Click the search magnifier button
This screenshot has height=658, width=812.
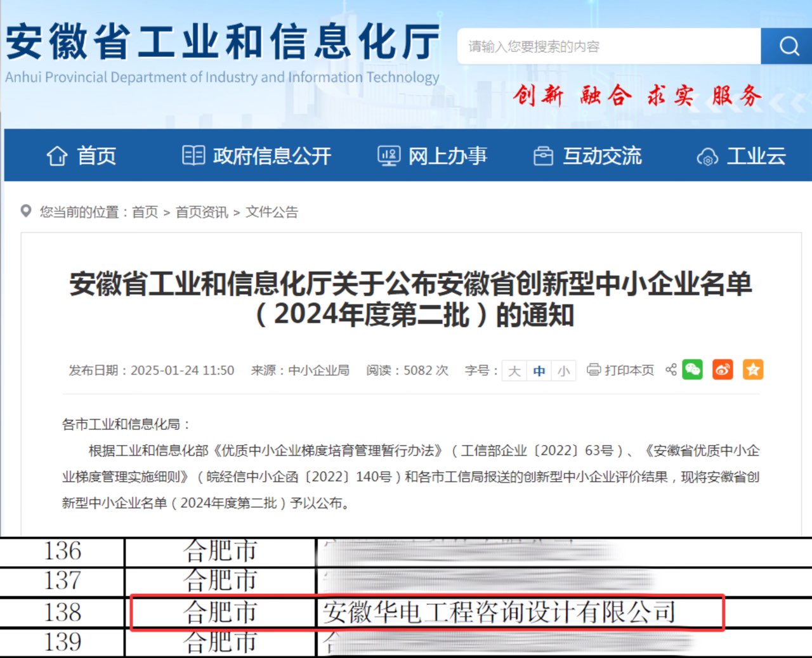pyautogui.click(x=789, y=46)
